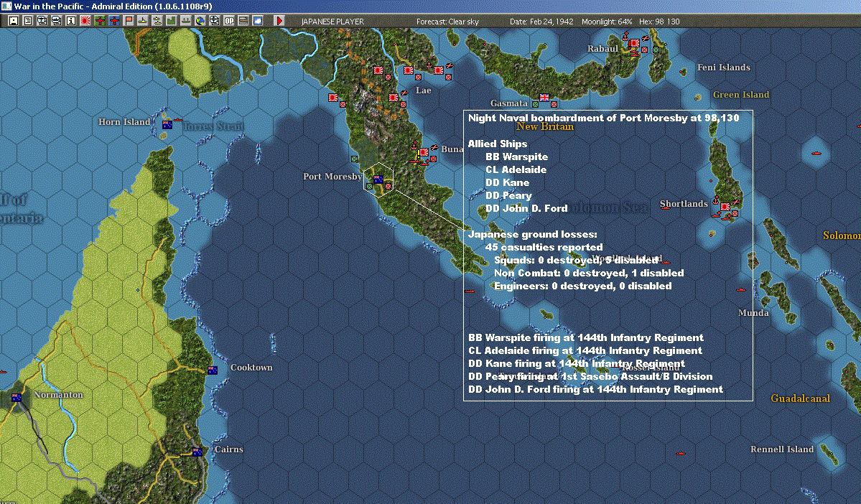Screen dimensions: 861x504
Task: Select the Australian flag at Cooktown
Action: [213, 370]
